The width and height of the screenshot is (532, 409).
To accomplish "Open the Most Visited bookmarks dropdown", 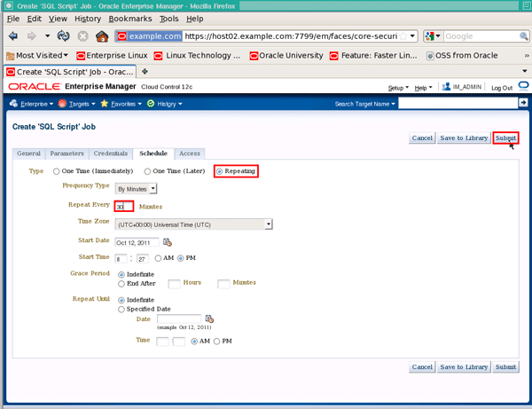I will click(37, 55).
